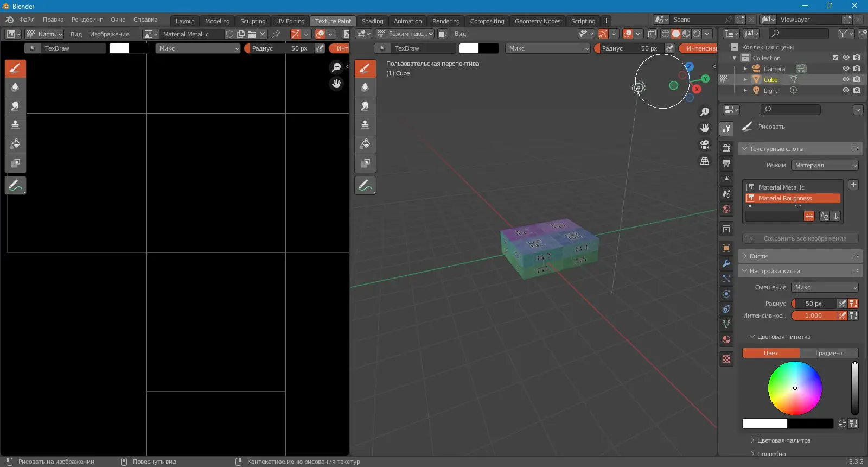Click the Mask tool in image editor

tap(15, 163)
